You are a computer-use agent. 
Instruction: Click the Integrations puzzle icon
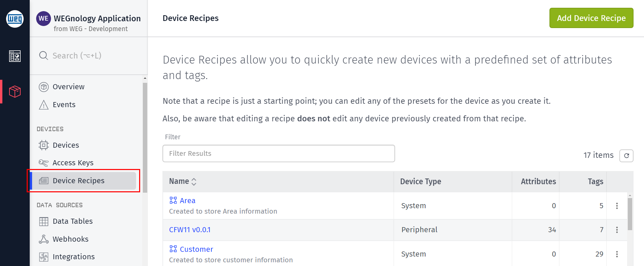pyautogui.click(x=44, y=257)
